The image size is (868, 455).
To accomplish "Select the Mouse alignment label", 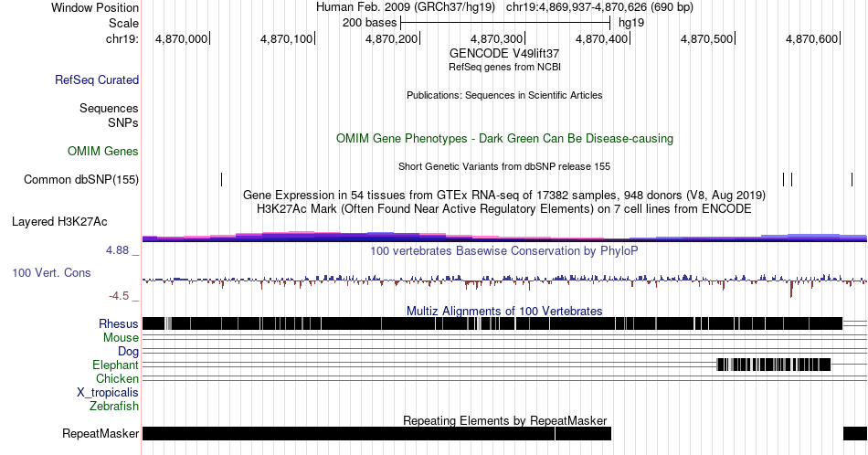I will click(121, 338).
